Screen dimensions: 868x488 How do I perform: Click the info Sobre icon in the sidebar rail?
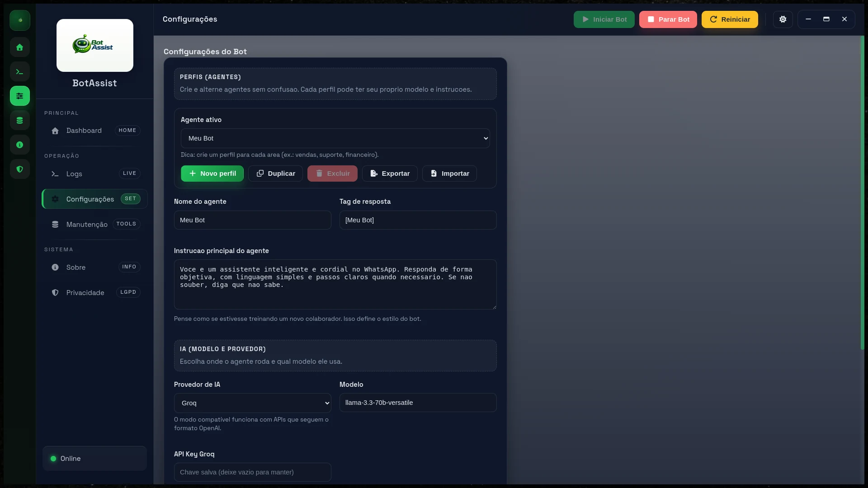(x=19, y=145)
